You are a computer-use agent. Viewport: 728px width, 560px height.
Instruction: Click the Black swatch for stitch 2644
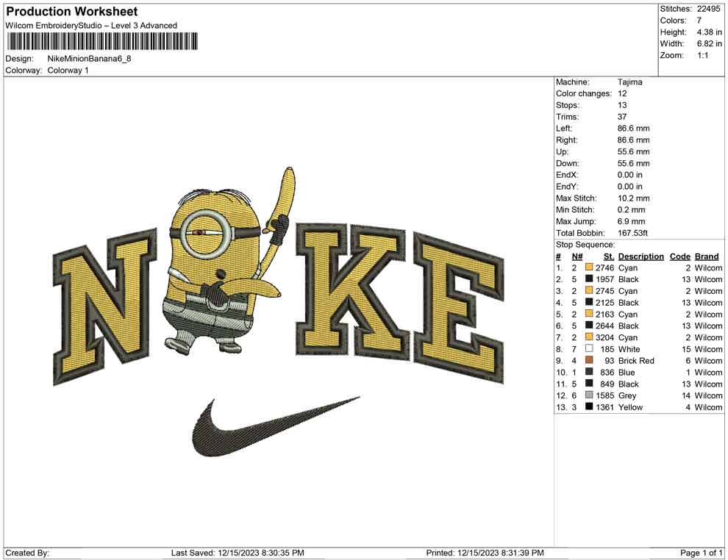pos(589,326)
